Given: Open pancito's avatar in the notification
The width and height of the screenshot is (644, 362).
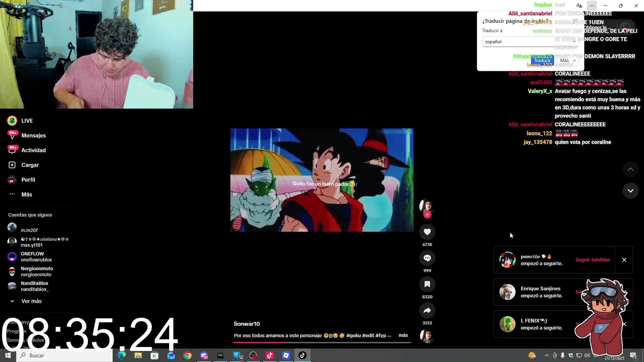Looking at the screenshot, I should point(507,260).
